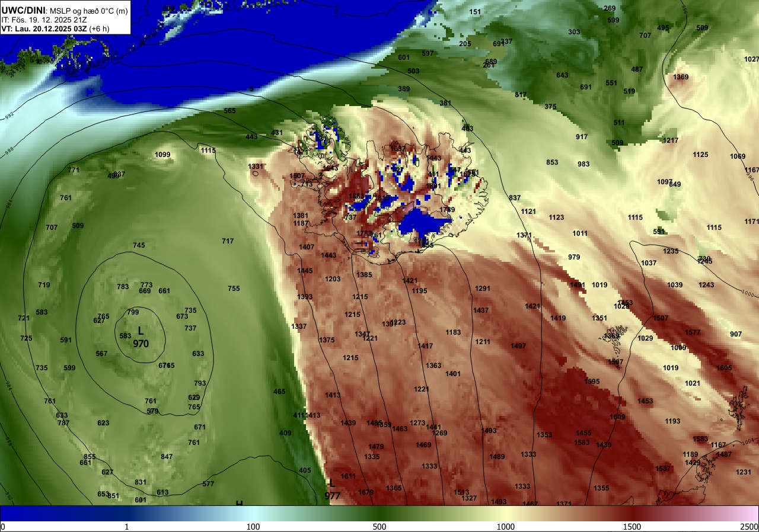Click the legend tick label '500'

pos(379,527)
